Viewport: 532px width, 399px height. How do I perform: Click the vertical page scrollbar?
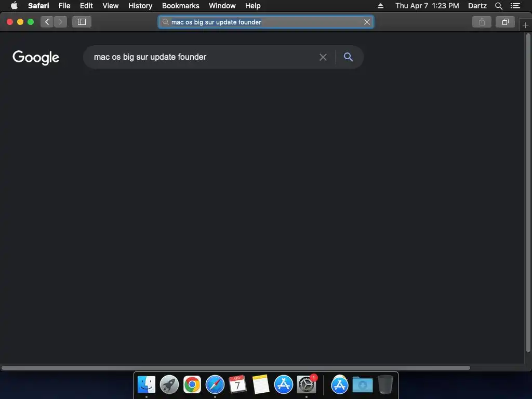click(x=528, y=193)
